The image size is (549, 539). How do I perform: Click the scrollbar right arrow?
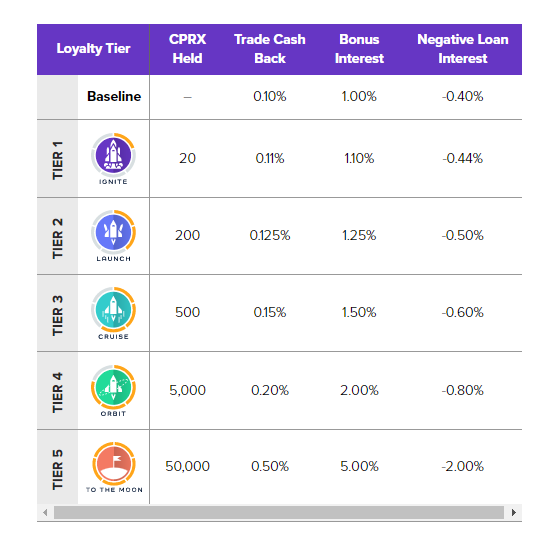(x=513, y=512)
